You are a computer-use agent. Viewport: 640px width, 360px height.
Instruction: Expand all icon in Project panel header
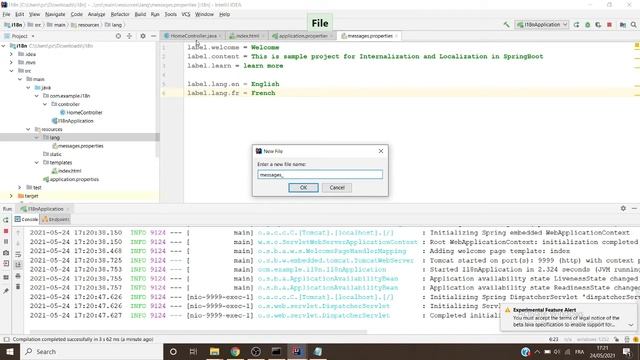pos(129,36)
